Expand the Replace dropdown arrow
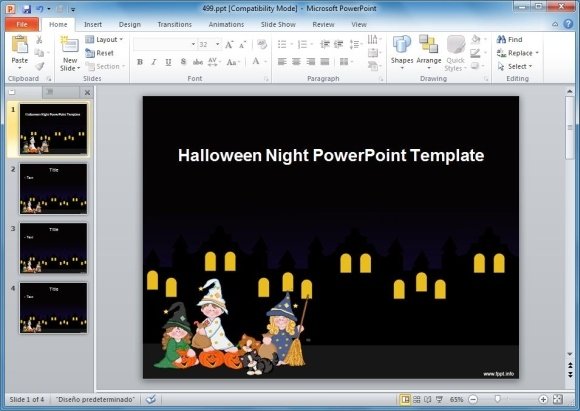 tap(537, 53)
